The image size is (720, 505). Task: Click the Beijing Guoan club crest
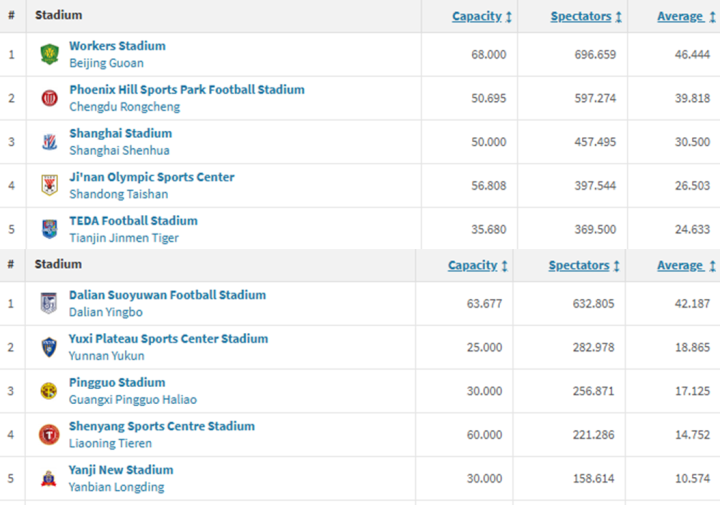[x=49, y=54]
